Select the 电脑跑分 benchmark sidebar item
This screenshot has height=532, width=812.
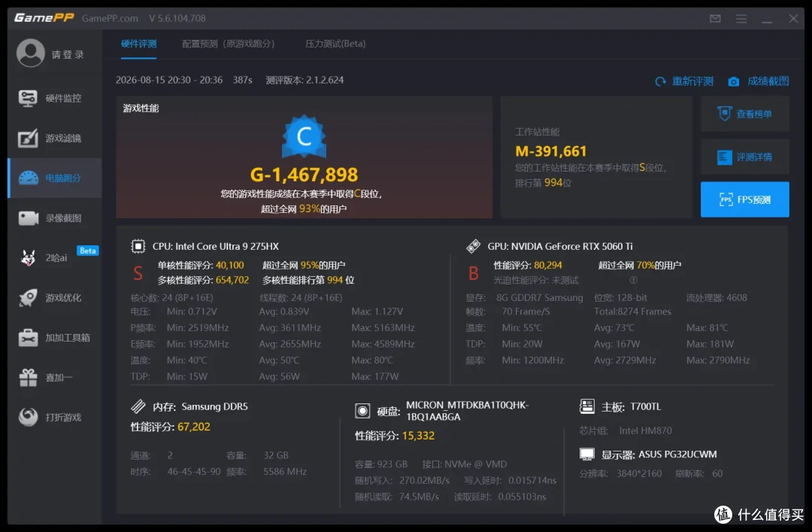(x=54, y=178)
